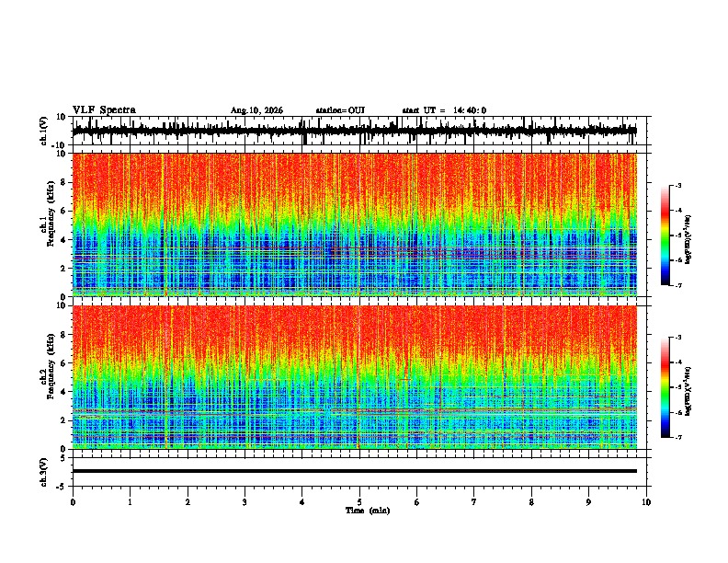Image resolution: width=728 pixels, height=563 pixels.
Task: Click the "ch.3(V)" axis label
Action: (x=44, y=472)
